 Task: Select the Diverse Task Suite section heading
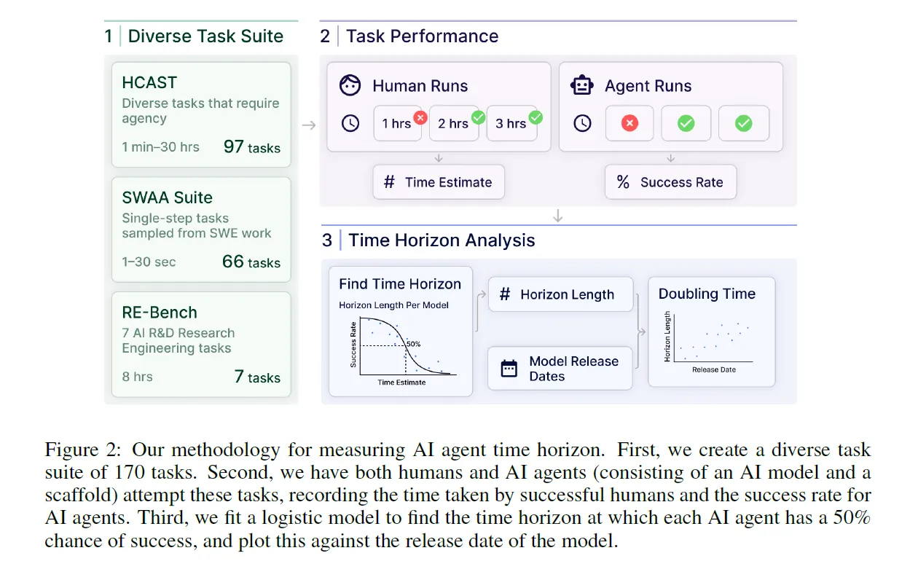205,36
